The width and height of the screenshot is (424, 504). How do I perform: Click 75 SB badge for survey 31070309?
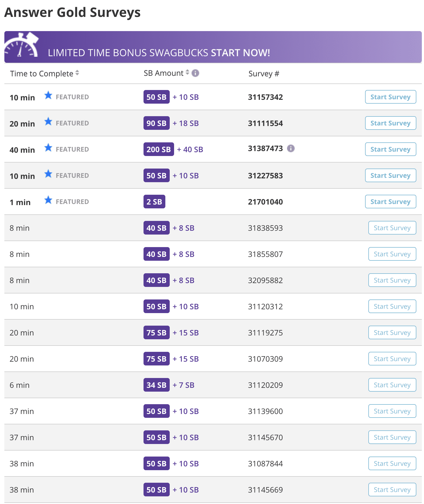pyautogui.click(x=157, y=359)
